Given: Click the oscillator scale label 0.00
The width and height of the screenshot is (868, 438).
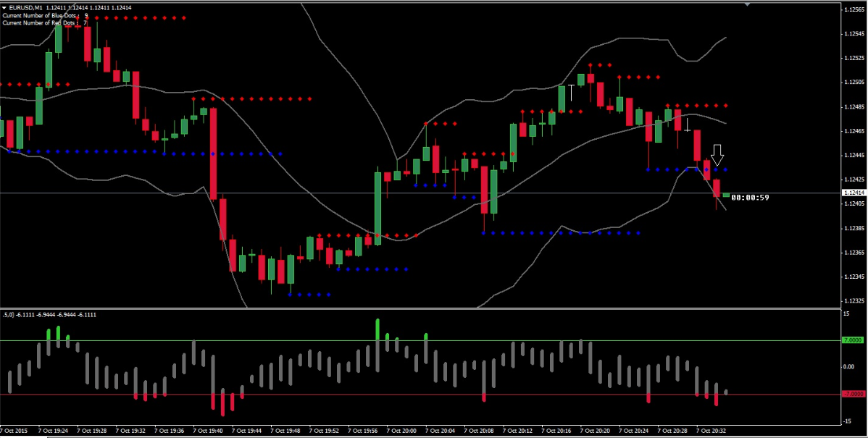Looking at the screenshot, I should 848,366.
